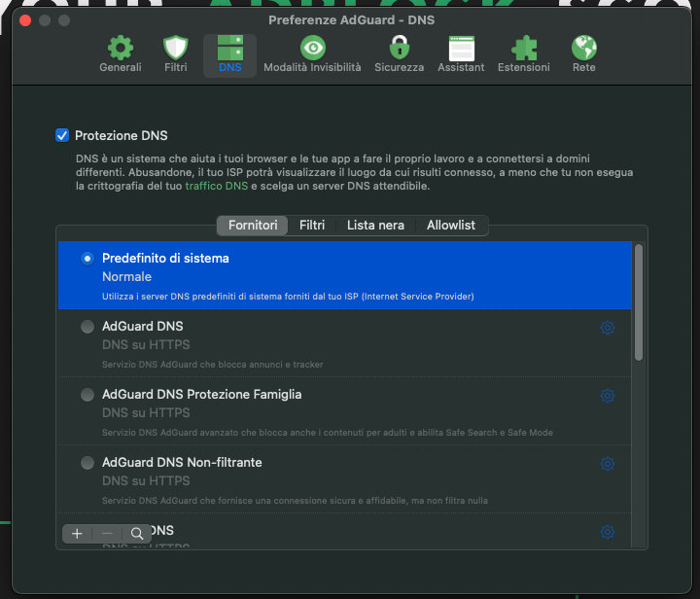Follow the traffico DNS link

click(x=217, y=186)
